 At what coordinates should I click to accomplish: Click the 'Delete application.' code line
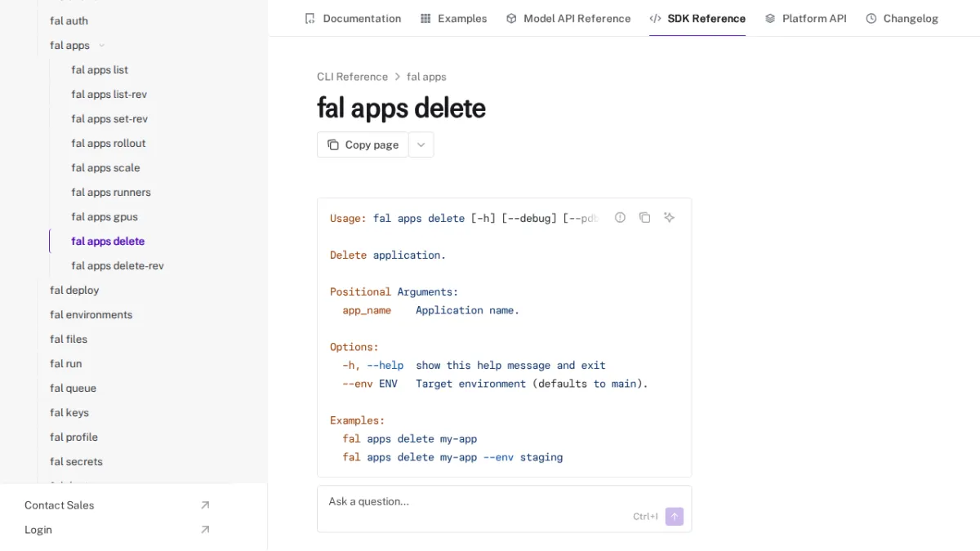click(388, 256)
